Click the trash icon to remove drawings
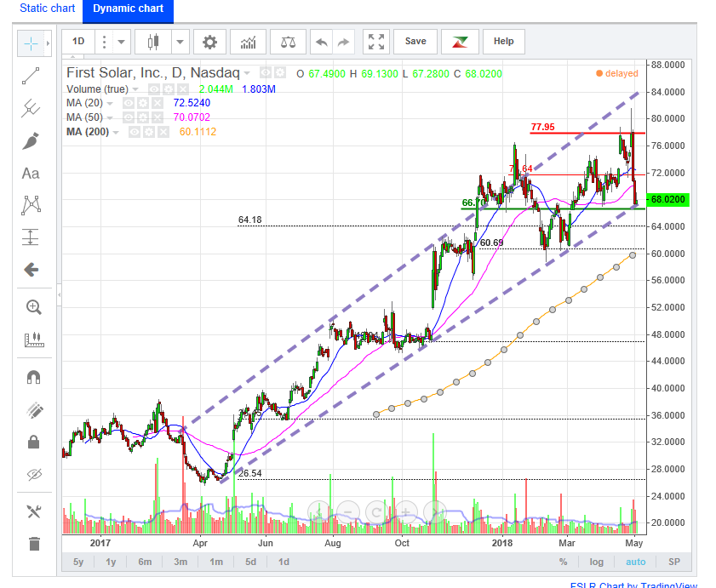The width and height of the screenshot is (716, 588). tap(34, 544)
